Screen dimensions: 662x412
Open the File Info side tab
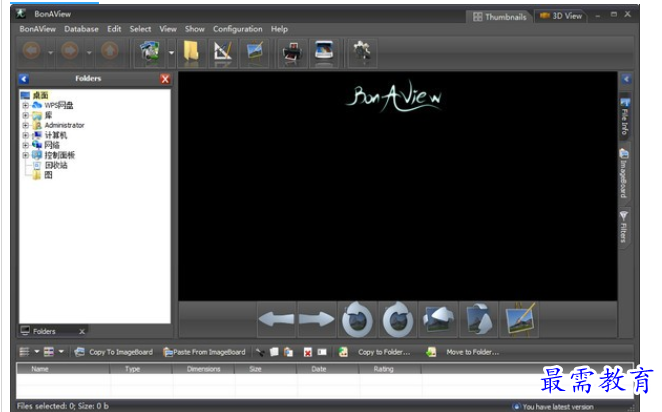click(625, 117)
